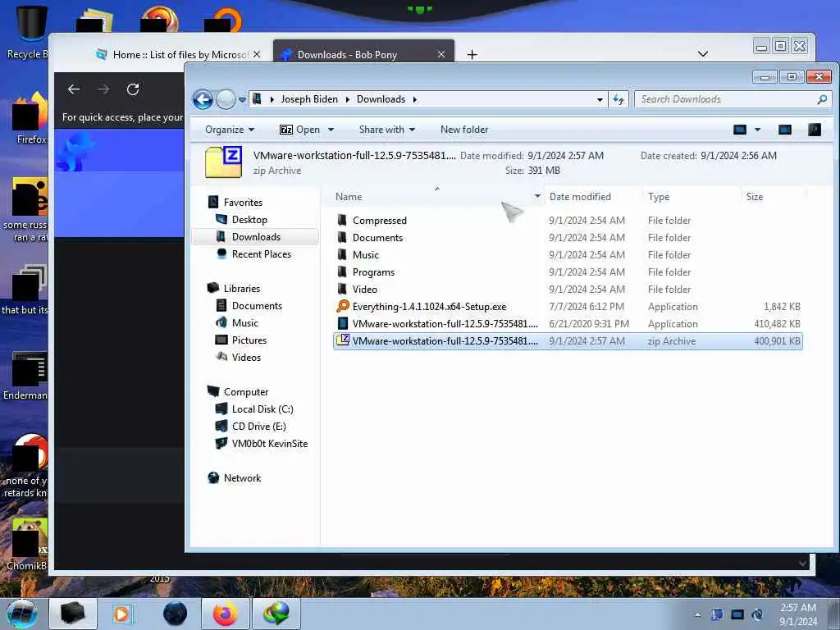Open Downloads in Favorites
Viewport: 840px width, 630px height.
coord(256,237)
